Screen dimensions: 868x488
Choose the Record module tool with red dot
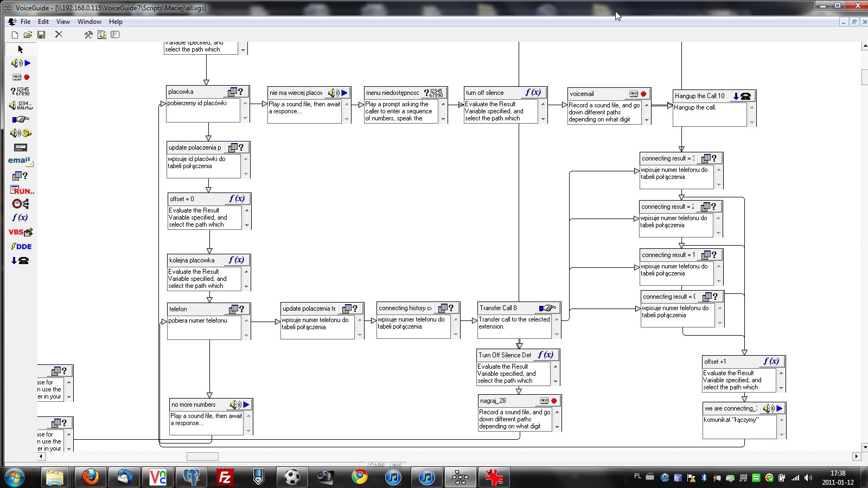tap(20, 77)
